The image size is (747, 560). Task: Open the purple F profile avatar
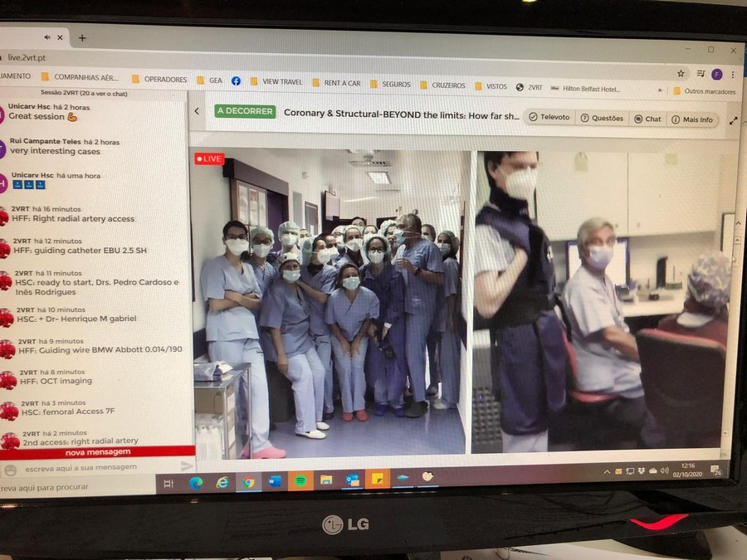pyautogui.click(x=716, y=75)
